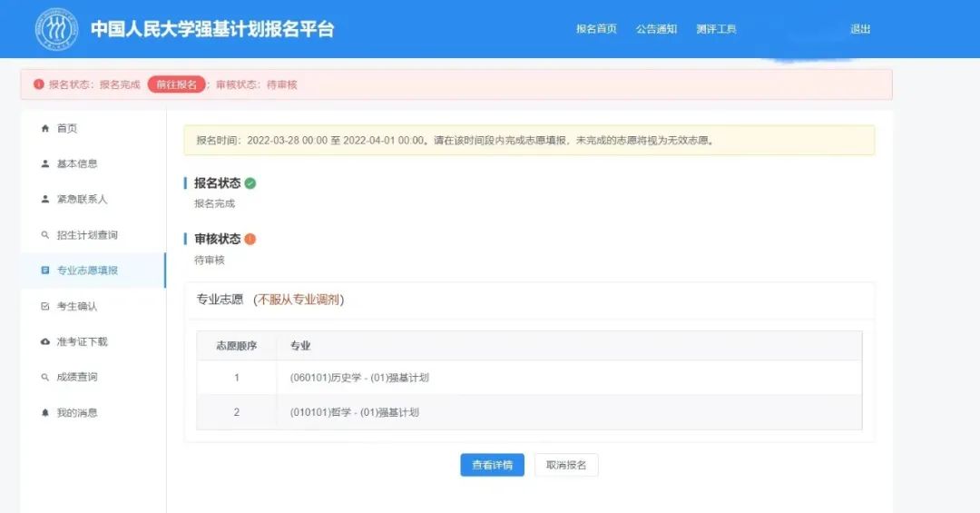Click the person icon beside 基本信息

tap(45, 164)
